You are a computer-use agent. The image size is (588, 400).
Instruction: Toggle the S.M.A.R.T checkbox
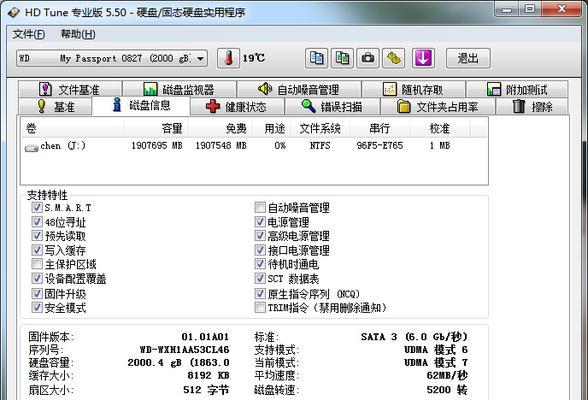[37, 207]
